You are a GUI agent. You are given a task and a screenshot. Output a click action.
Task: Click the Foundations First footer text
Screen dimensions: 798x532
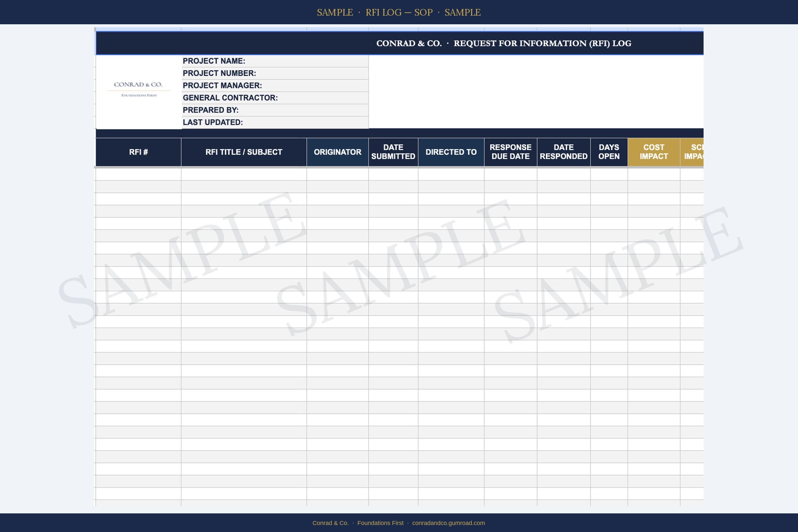[x=380, y=523]
